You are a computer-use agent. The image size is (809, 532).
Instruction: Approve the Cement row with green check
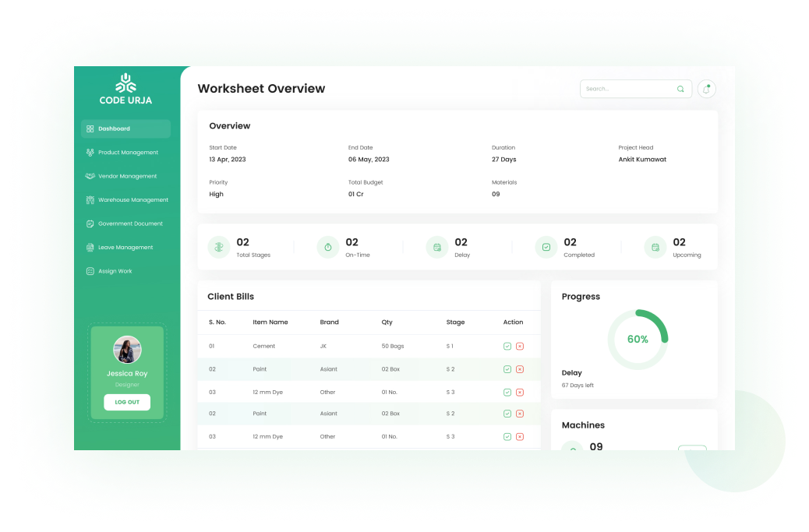[x=507, y=346]
